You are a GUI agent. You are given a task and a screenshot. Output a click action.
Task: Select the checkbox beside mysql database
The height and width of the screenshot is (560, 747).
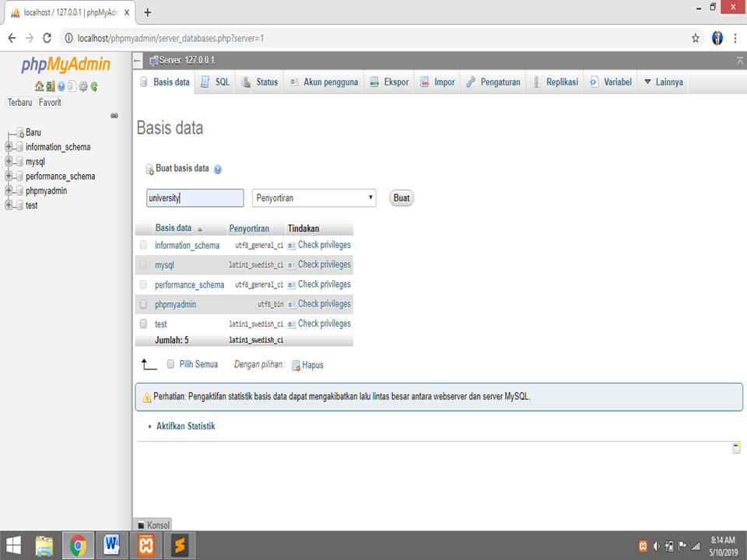click(142, 264)
